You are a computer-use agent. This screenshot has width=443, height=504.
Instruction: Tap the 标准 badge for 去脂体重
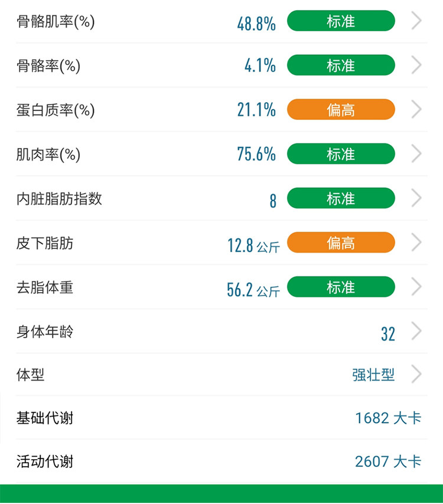pos(341,287)
